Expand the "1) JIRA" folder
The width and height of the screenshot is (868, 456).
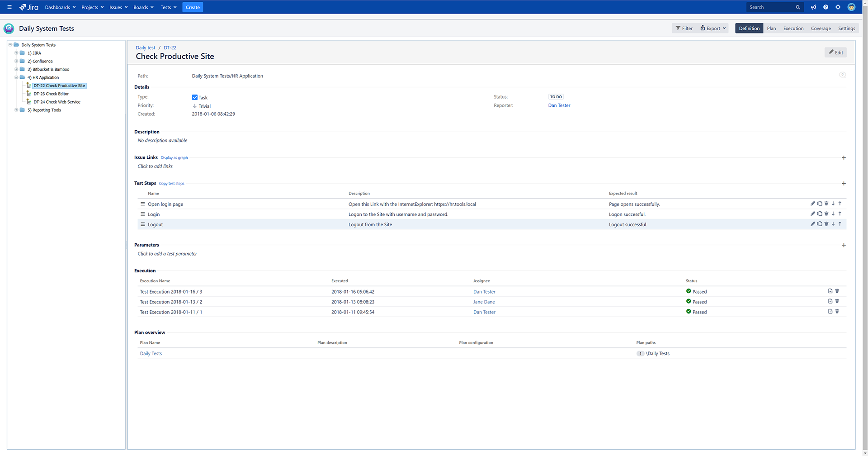(x=16, y=53)
